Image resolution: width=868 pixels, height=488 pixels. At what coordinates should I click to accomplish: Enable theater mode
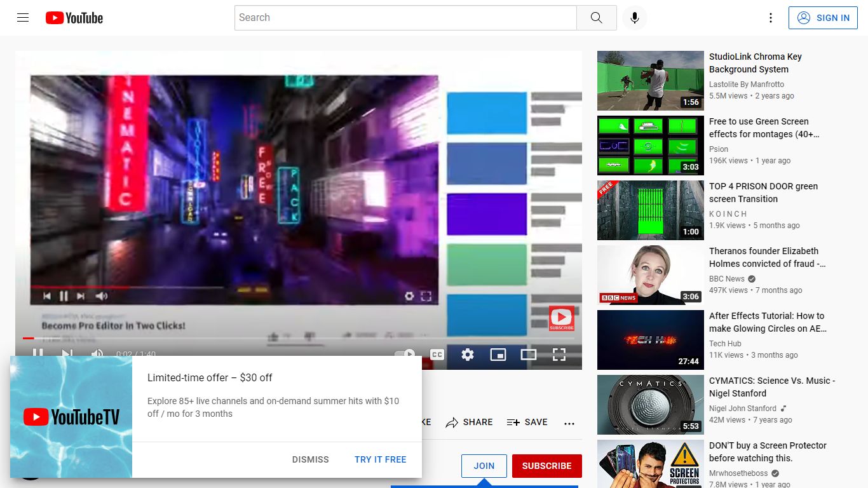click(x=529, y=355)
